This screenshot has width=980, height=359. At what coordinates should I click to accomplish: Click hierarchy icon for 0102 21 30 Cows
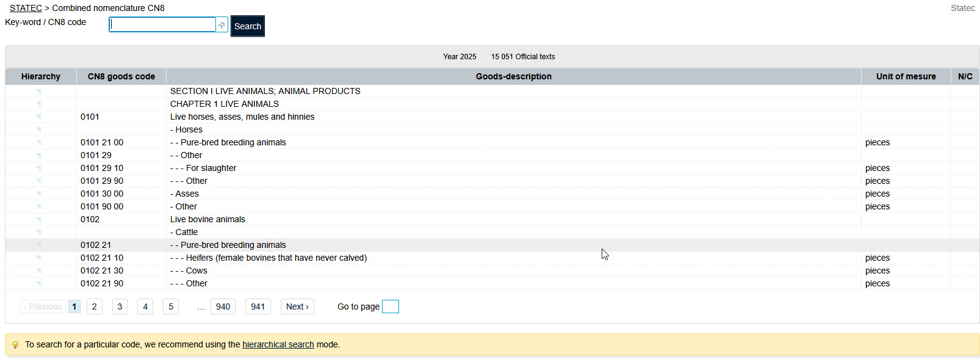(39, 270)
